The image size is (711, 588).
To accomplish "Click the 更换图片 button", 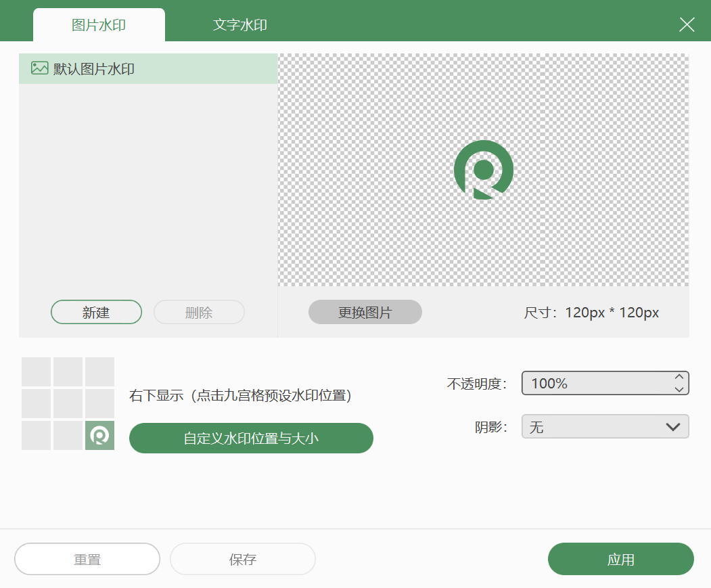I will click(x=365, y=313).
